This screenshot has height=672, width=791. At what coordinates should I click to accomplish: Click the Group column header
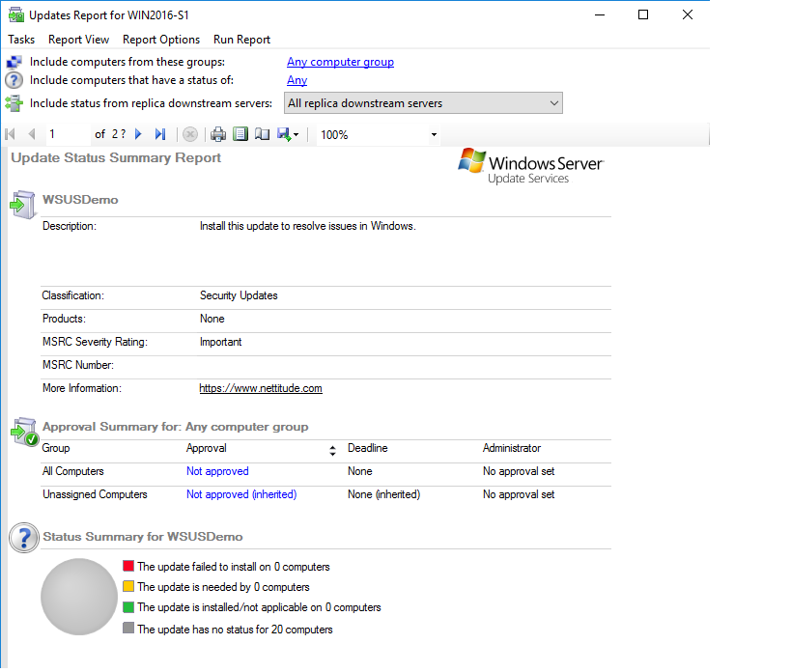(x=56, y=448)
